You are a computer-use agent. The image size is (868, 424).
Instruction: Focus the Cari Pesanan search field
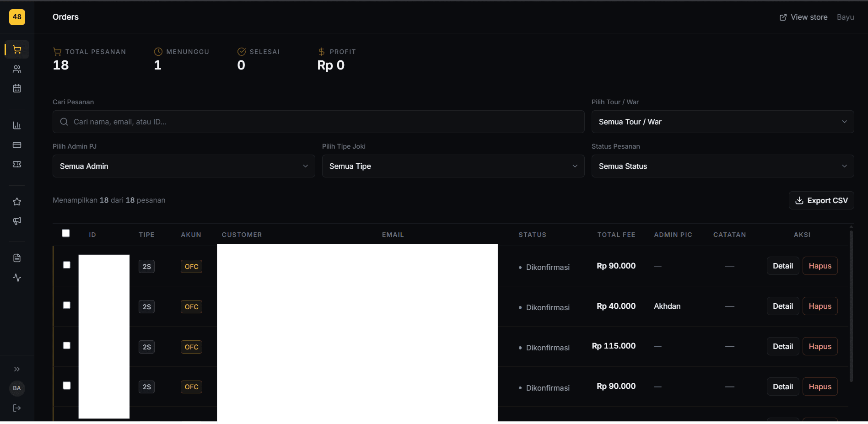click(318, 122)
